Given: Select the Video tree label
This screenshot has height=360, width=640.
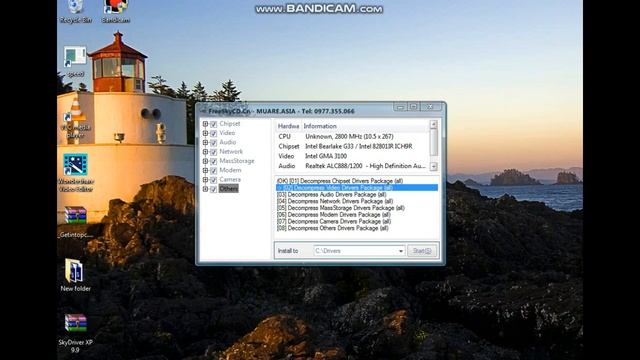Looking at the screenshot, I should click(x=227, y=133).
